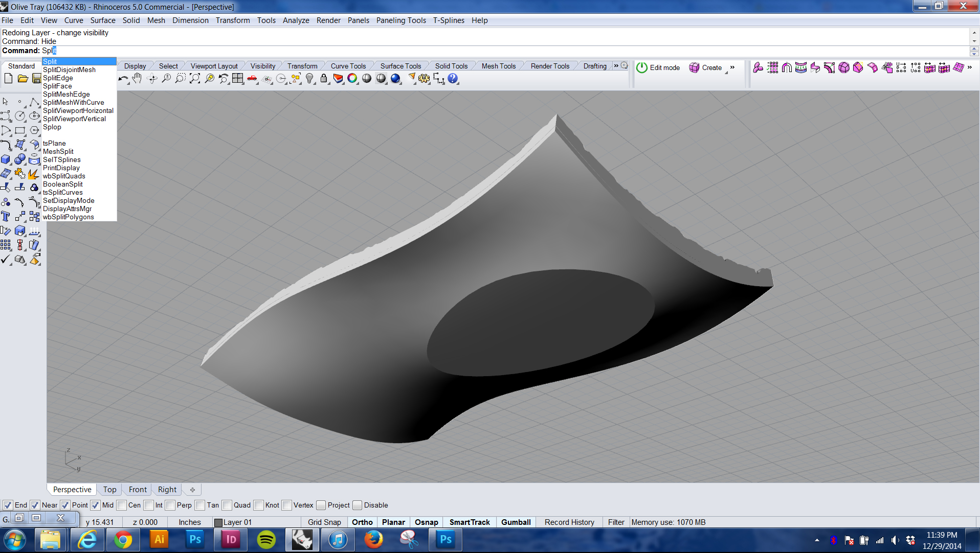
Task: Uncheck the Point osnap checkbox
Action: pyautogui.click(x=65, y=505)
